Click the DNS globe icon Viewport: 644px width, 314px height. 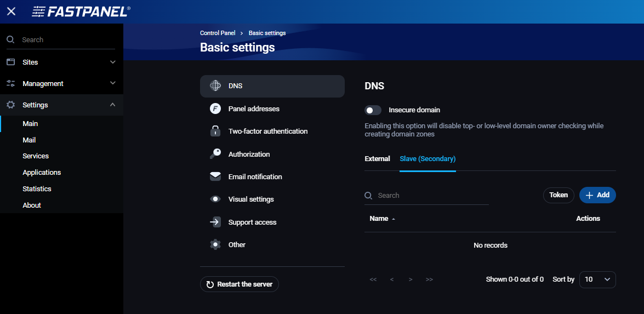[215, 86]
